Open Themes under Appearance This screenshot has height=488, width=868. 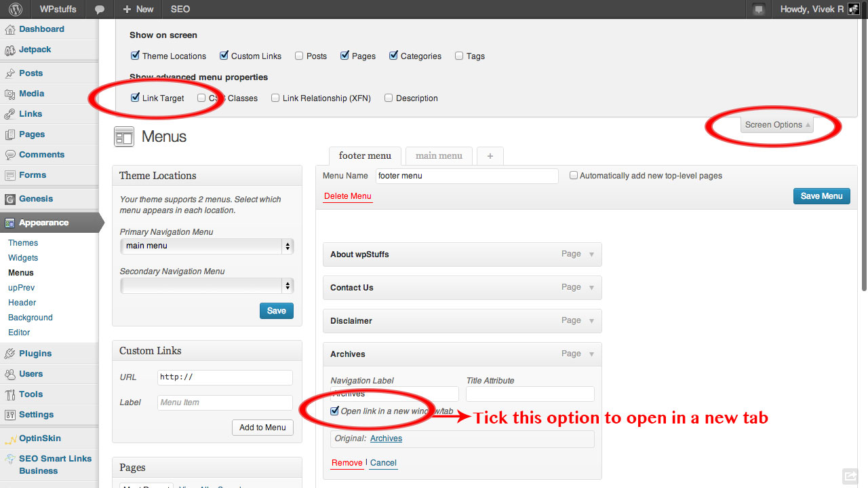pyautogui.click(x=23, y=243)
